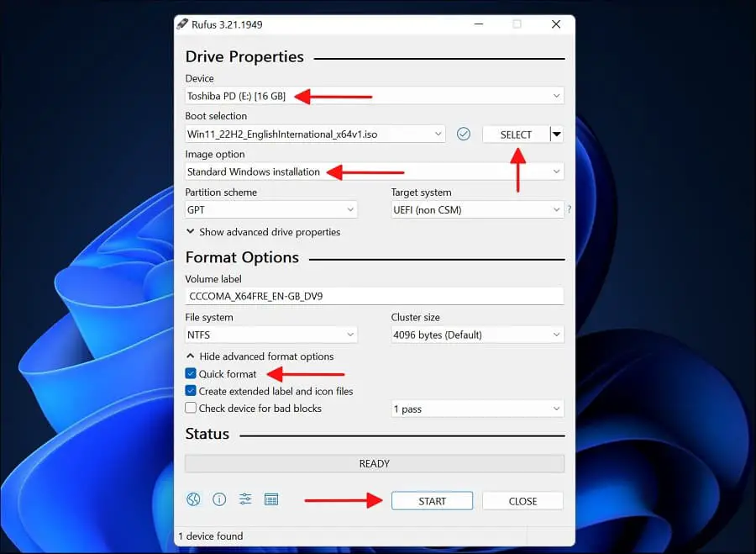Open the Cluster size dropdown
Viewport: 756px width, 554px height.
click(477, 335)
